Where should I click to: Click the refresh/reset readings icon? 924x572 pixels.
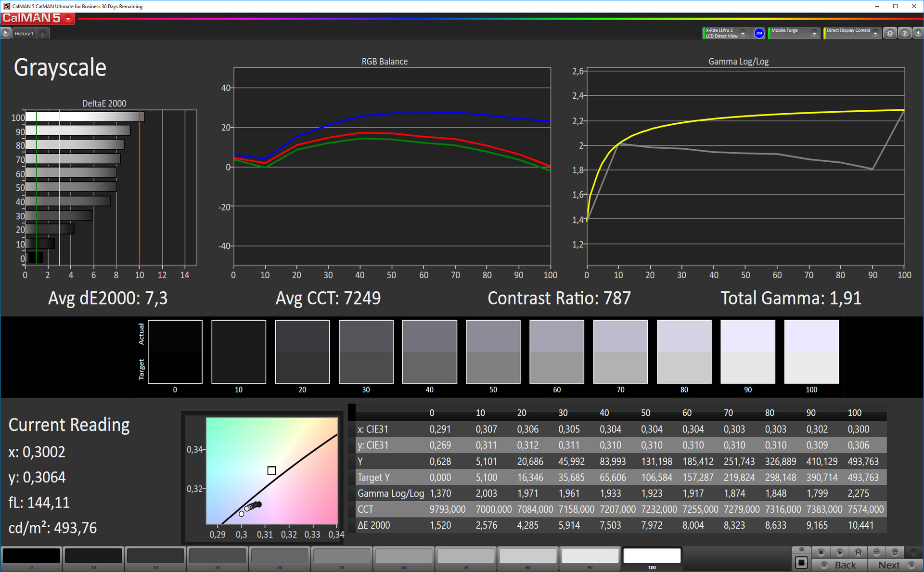tap(895, 552)
